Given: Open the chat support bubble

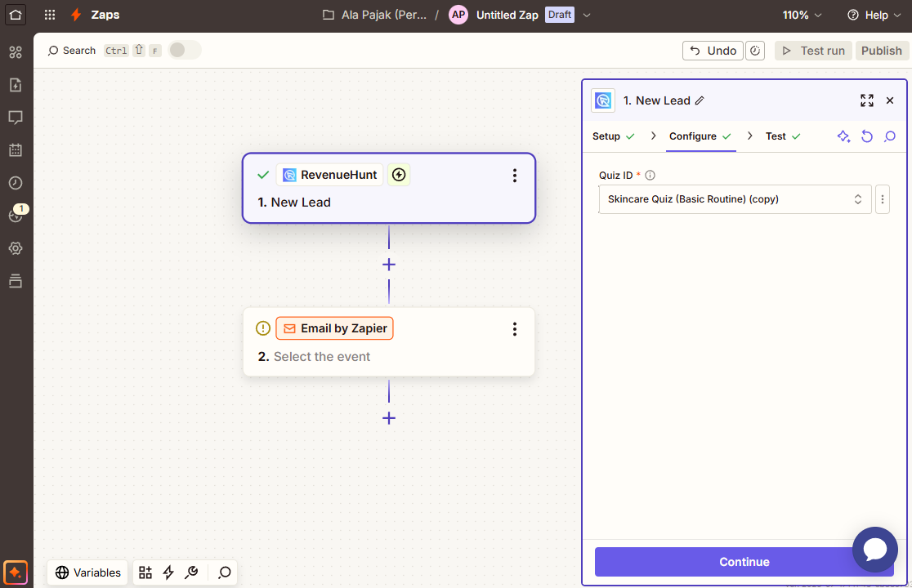Looking at the screenshot, I should point(874,549).
